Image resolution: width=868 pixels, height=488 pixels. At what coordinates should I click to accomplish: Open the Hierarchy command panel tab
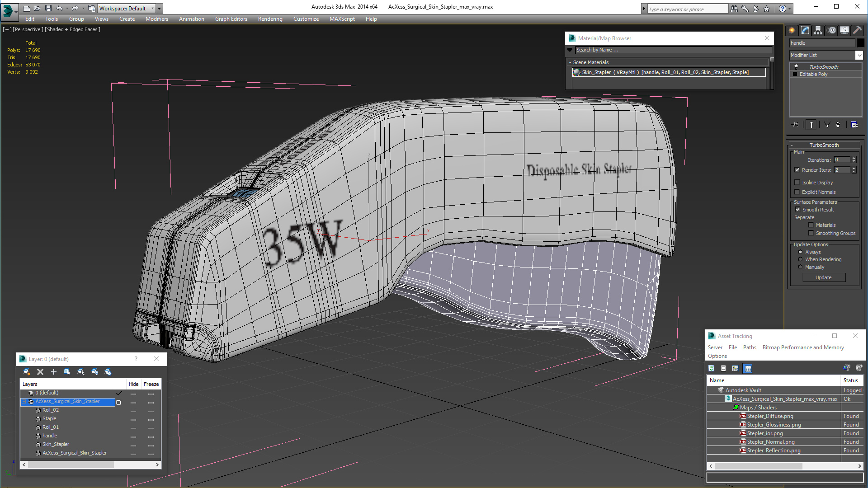[x=818, y=30]
